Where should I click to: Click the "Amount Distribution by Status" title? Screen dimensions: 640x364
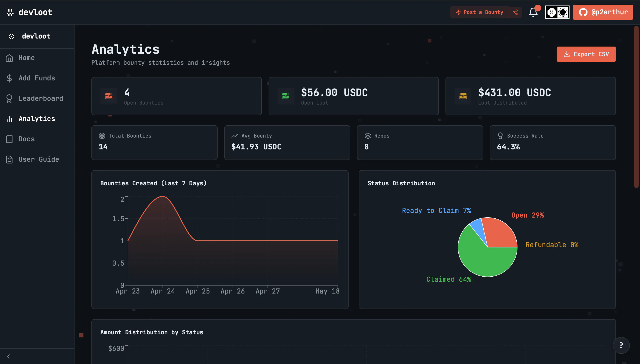152,332
